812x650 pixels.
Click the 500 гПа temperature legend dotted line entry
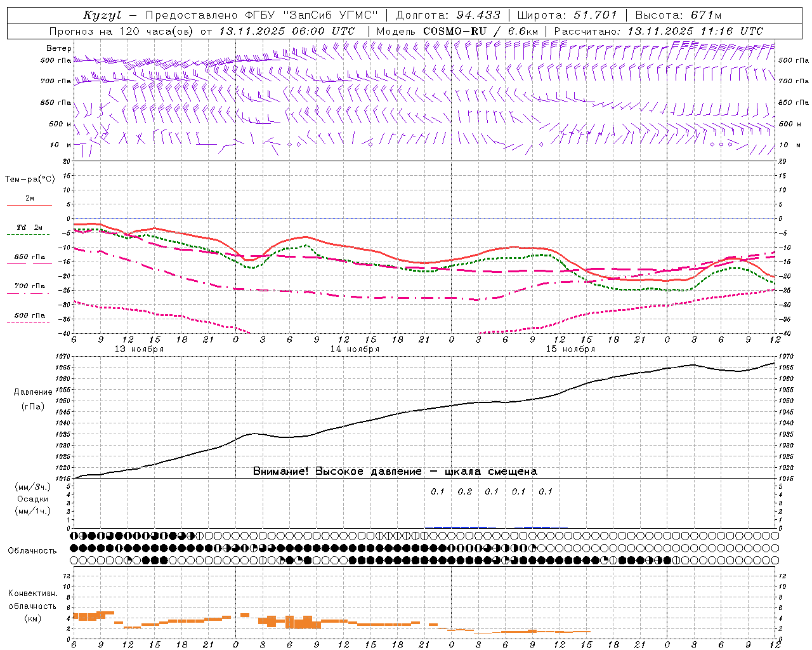click(x=29, y=315)
